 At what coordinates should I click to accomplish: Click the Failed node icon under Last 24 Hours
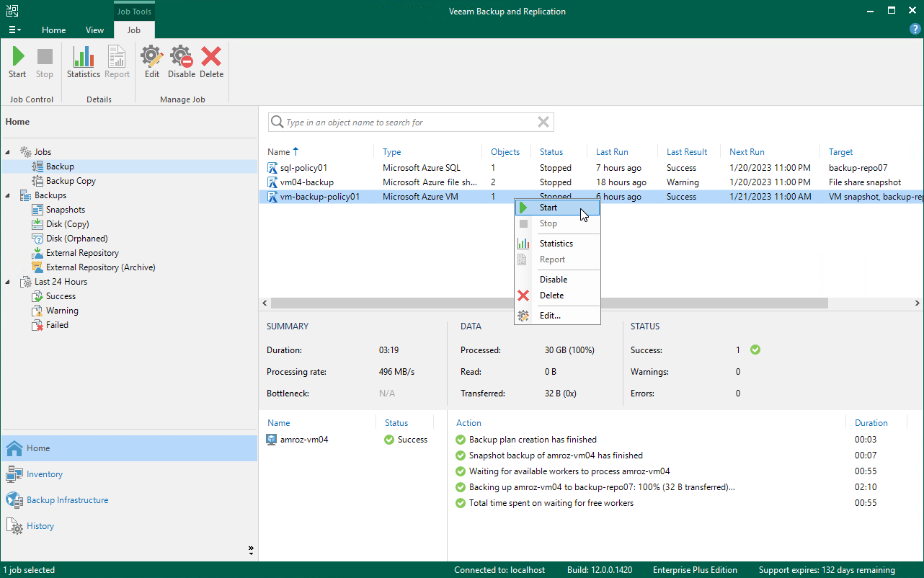coord(38,325)
